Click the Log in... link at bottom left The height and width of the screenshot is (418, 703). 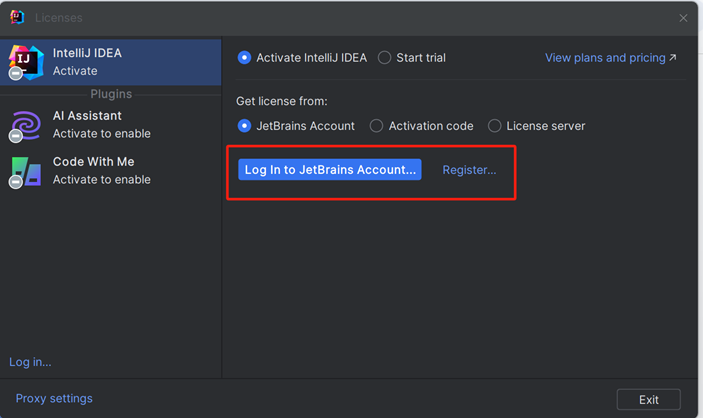coord(30,362)
